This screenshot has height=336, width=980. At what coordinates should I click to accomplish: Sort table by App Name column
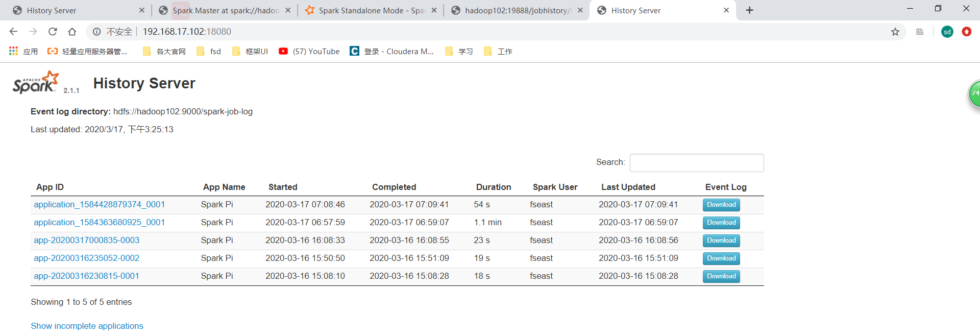pos(224,187)
